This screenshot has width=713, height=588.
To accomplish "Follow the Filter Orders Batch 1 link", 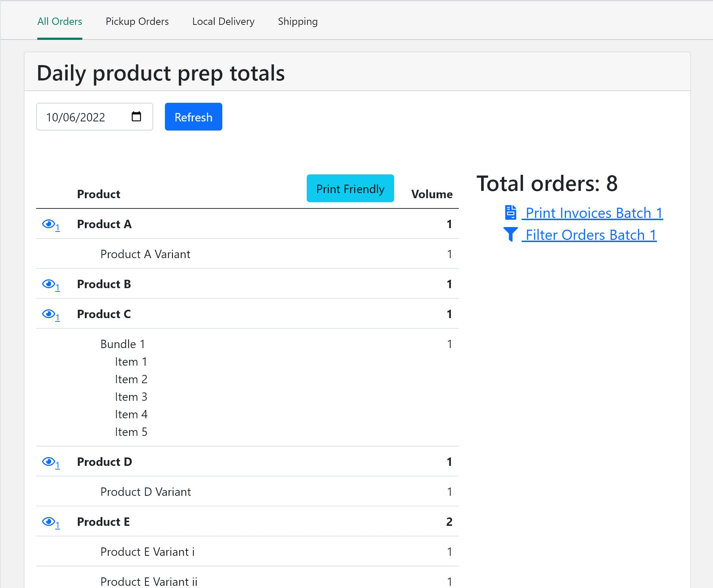I will pyautogui.click(x=591, y=235).
